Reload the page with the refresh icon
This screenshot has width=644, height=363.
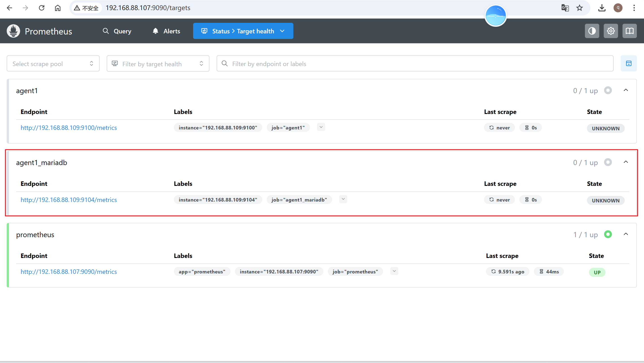click(41, 8)
